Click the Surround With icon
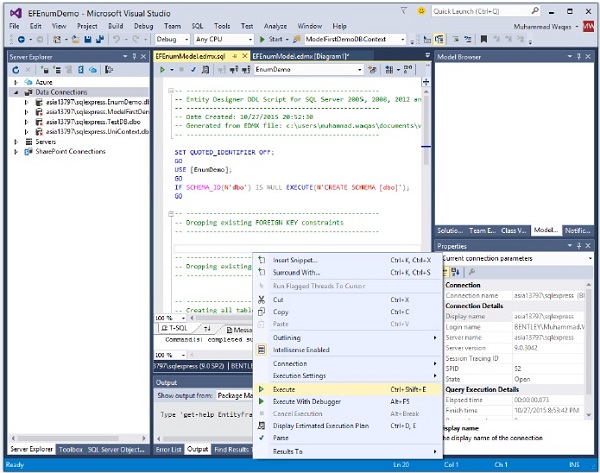600x473 pixels. pos(263,272)
